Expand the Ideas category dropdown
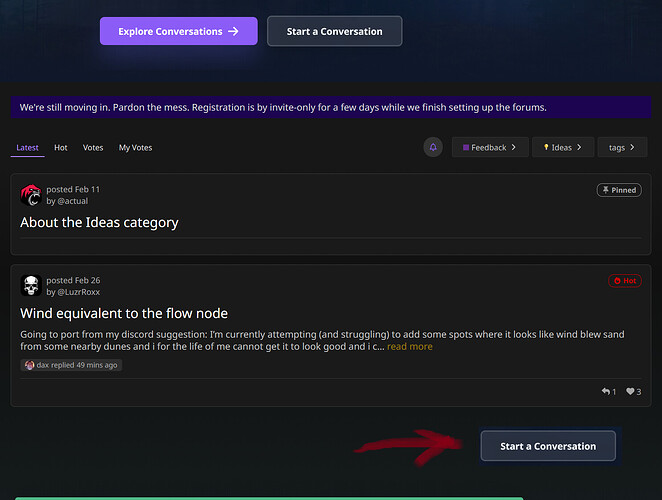 (x=563, y=147)
